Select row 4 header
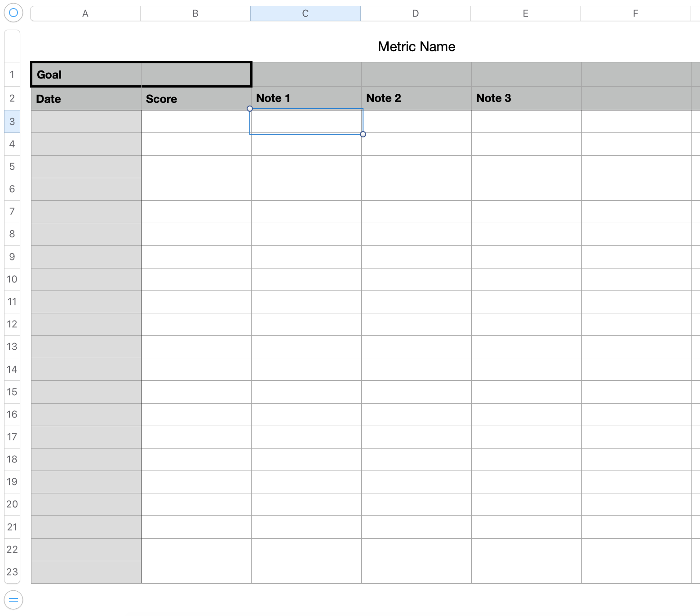 [12, 144]
